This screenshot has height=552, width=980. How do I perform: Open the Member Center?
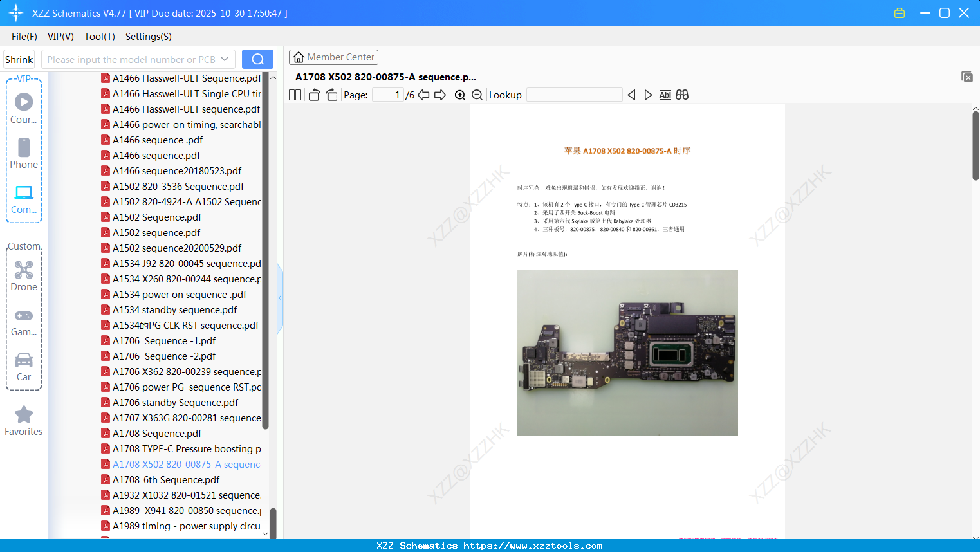pyautogui.click(x=333, y=57)
